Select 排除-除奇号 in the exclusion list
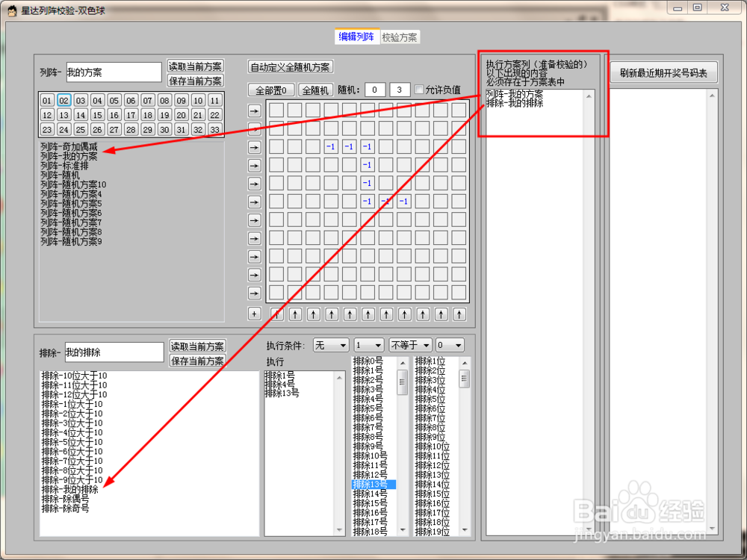This screenshot has height=560, width=747. pos(65,508)
